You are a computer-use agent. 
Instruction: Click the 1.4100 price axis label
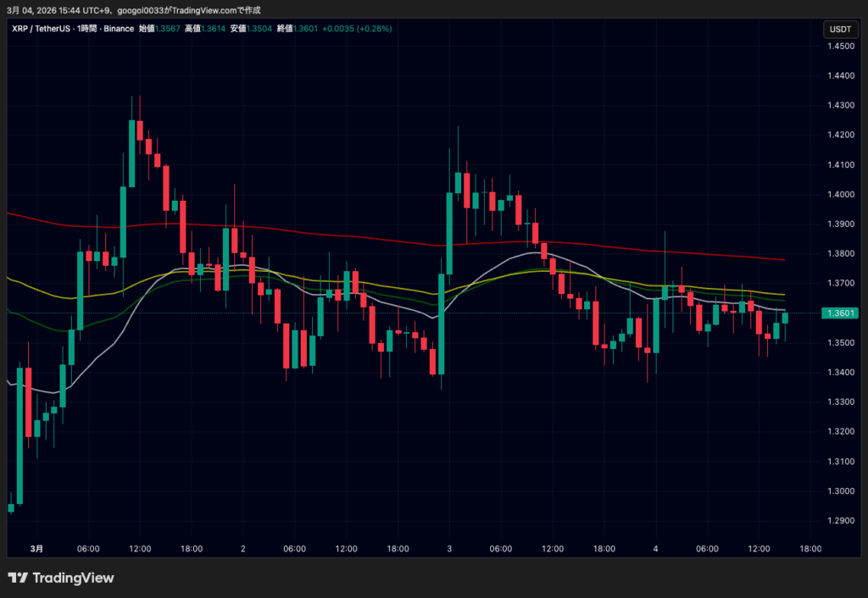[840, 165]
